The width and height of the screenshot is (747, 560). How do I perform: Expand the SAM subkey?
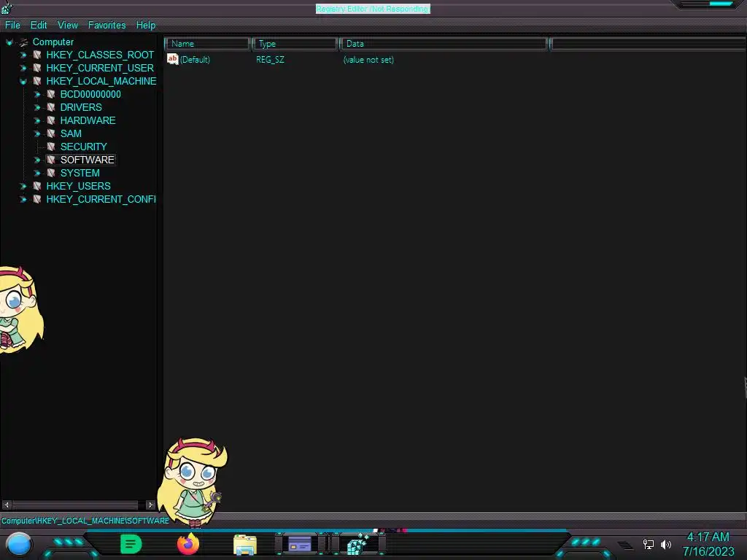pyautogui.click(x=36, y=134)
